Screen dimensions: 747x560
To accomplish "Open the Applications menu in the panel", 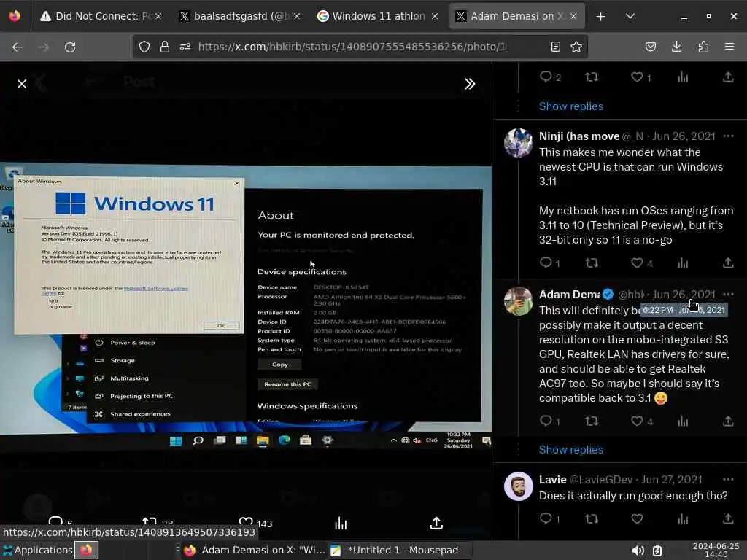I will pos(38,550).
